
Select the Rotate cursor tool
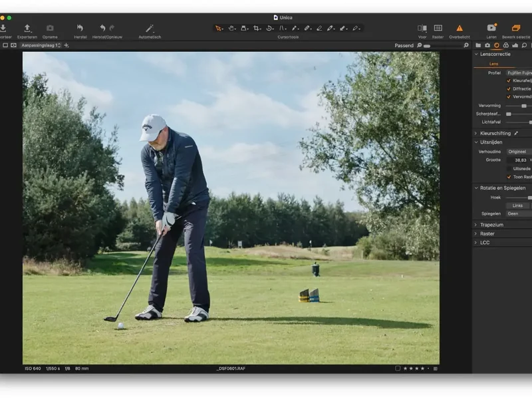coord(269,29)
